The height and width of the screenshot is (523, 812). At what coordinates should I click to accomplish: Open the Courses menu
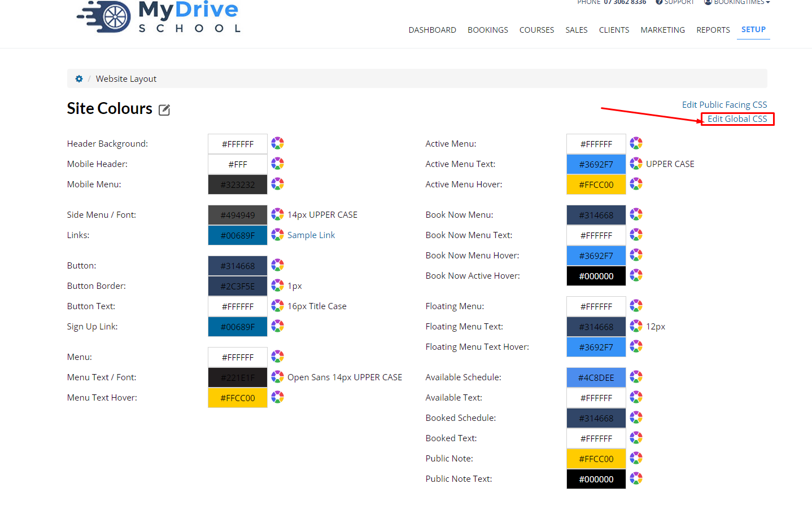point(536,30)
